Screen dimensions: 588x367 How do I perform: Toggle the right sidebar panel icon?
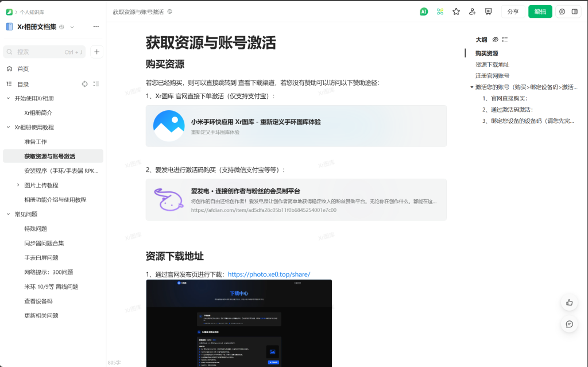coord(574,11)
